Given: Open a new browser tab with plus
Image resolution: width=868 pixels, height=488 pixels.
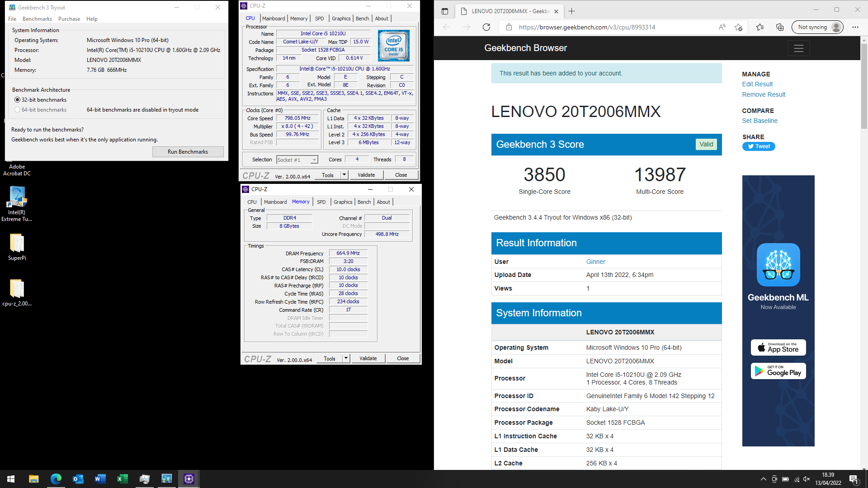Looking at the screenshot, I should point(571,11).
